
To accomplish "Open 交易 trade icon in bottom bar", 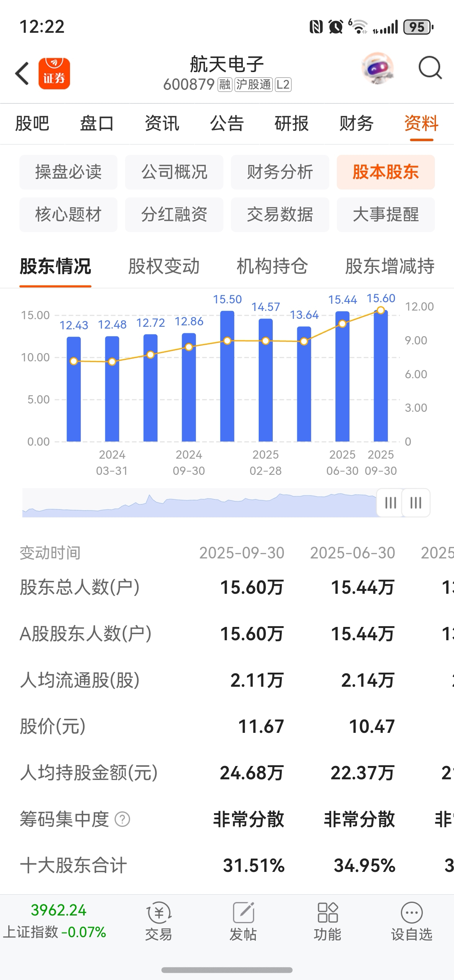I will point(159,921).
